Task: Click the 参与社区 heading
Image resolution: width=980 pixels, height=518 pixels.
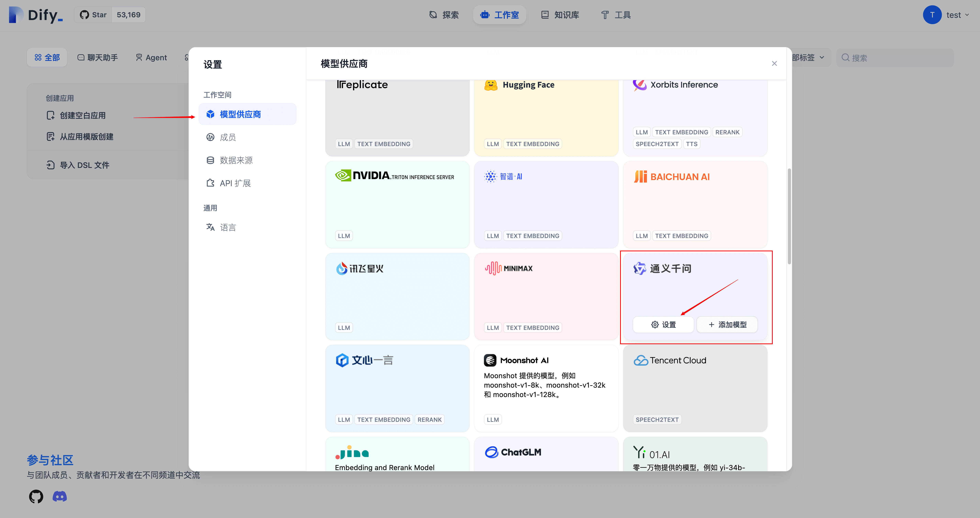Action: click(50, 460)
